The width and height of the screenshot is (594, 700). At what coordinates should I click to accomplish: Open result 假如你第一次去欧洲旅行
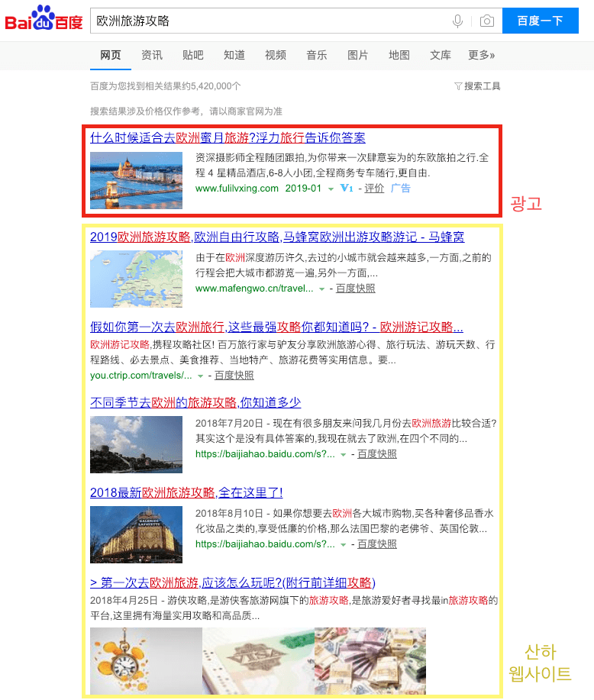(276, 327)
